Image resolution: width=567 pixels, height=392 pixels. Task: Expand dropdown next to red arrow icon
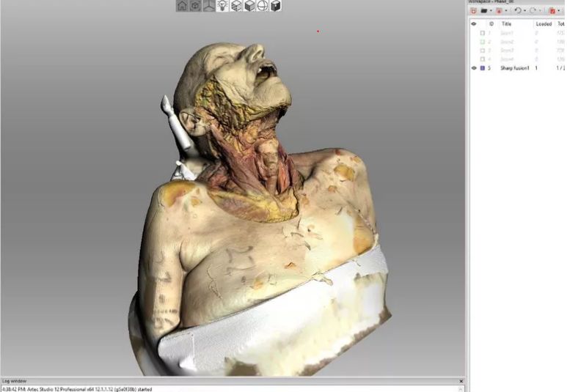click(x=506, y=10)
